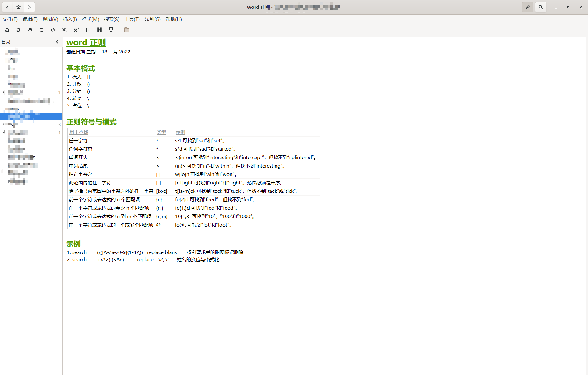Open the 文件(F) menu

[x=10, y=19]
